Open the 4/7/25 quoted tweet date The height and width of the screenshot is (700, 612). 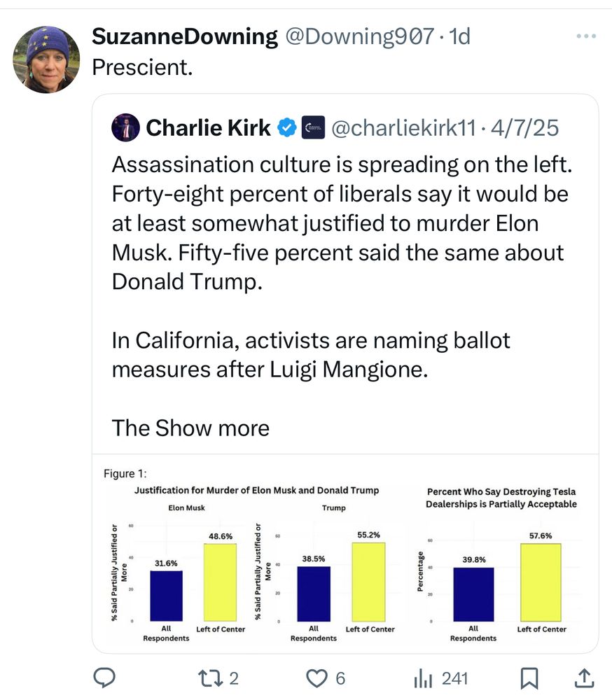(527, 128)
